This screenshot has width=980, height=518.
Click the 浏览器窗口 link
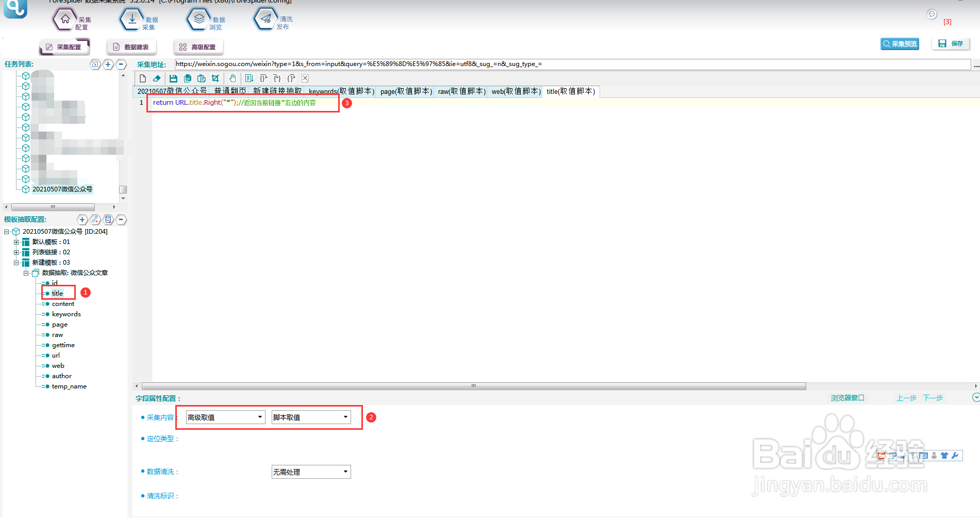point(847,398)
